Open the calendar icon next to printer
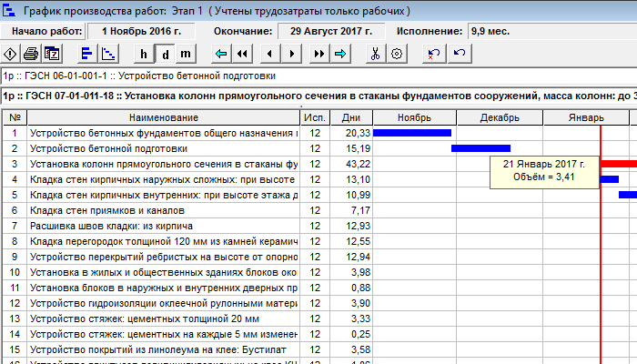 click(x=52, y=55)
